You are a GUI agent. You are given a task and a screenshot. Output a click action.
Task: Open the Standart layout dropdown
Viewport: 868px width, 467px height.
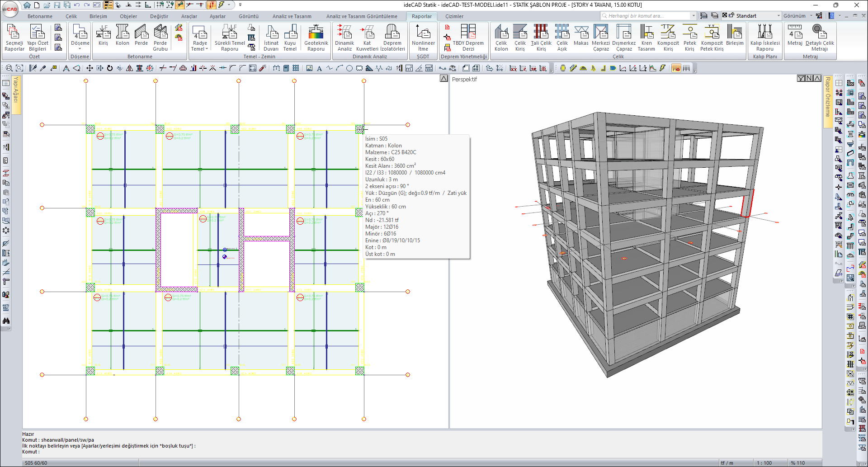pyautogui.click(x=778, y=16)
